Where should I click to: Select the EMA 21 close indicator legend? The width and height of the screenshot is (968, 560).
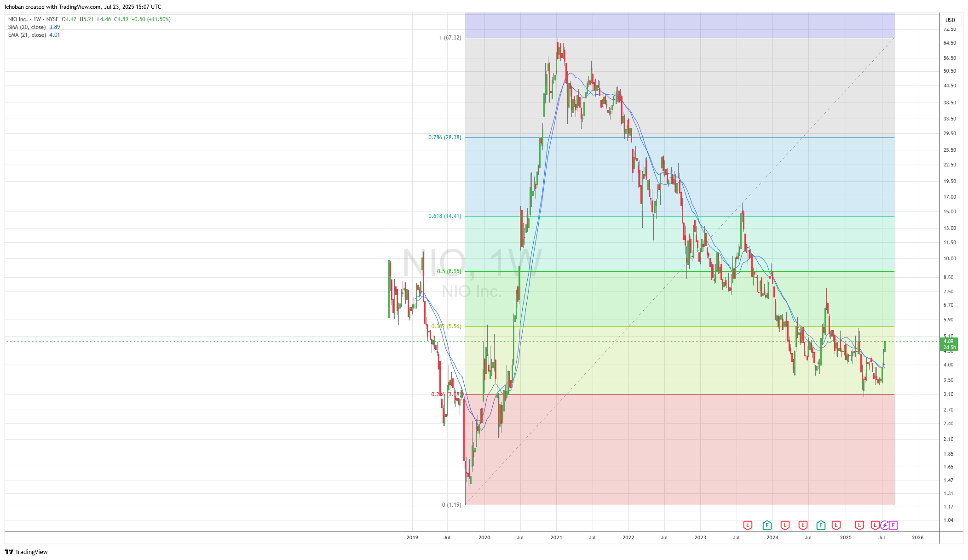point(27,35)
